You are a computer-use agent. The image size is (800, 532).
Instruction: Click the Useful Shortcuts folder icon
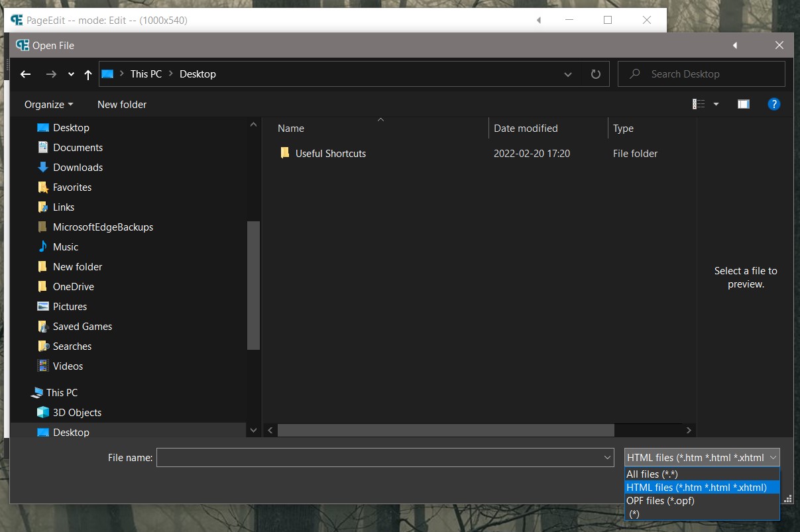[x=285, y=153]
